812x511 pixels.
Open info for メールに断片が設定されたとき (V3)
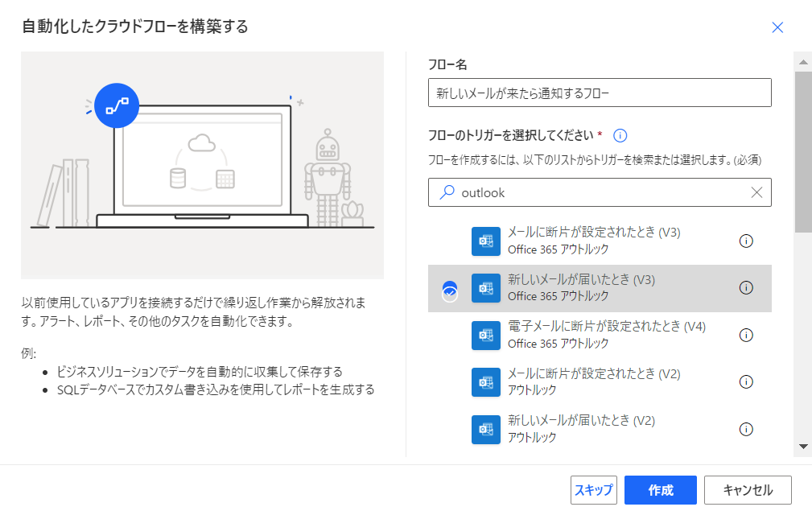[746, 241]
